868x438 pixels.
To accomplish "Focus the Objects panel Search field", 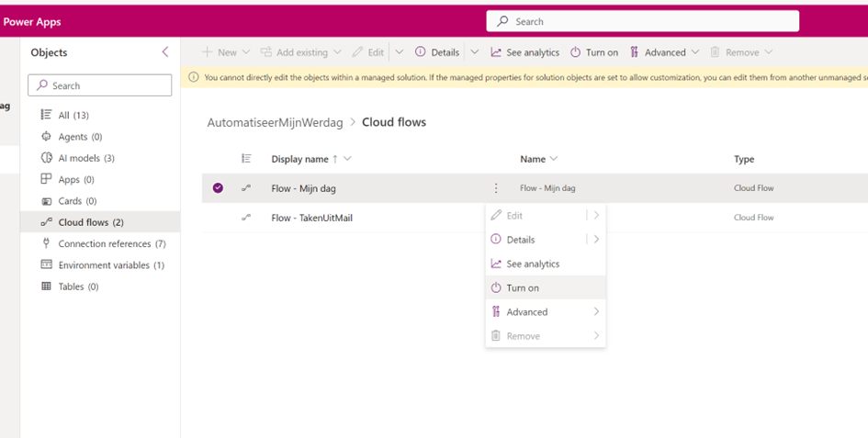I will pyautogui.click(x=99, y=85).
